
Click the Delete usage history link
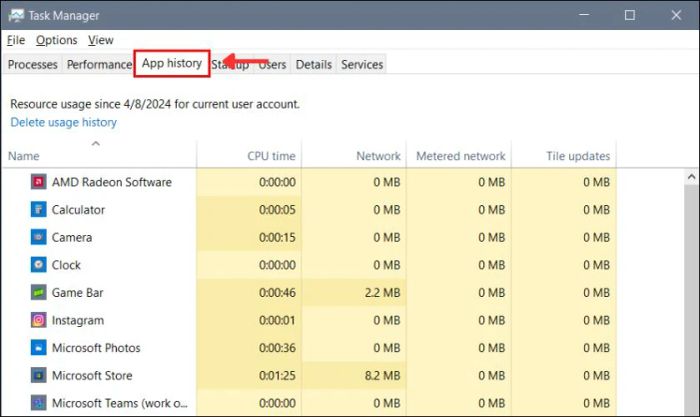63,122
